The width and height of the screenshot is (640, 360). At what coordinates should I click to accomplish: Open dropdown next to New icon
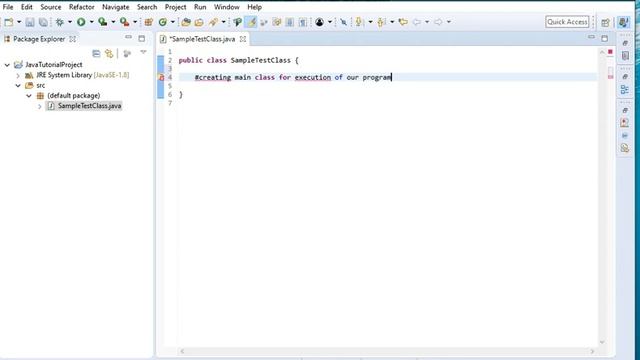coord(19,22)
